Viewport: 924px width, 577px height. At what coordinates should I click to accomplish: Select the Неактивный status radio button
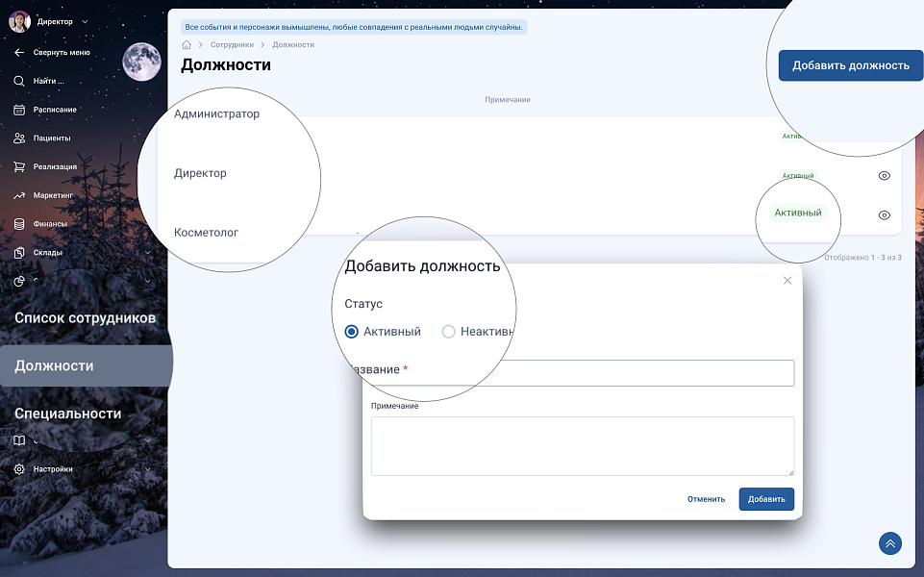coord(448,332)
